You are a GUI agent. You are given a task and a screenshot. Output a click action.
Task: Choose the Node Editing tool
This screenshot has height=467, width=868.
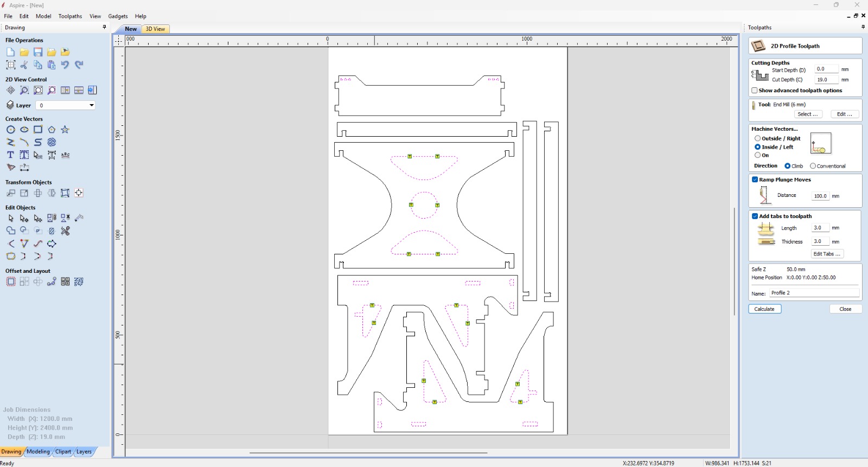(x=24, y=218)
